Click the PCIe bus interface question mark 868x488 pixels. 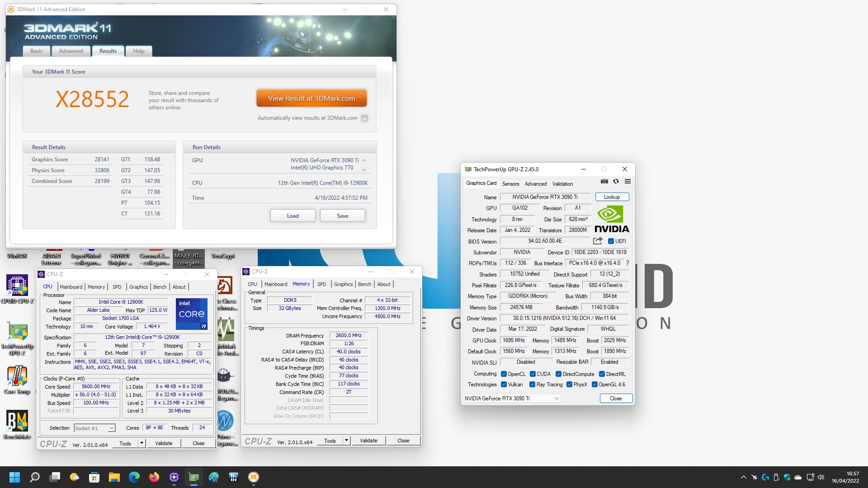pyautogui.click(x=627, y=263)
